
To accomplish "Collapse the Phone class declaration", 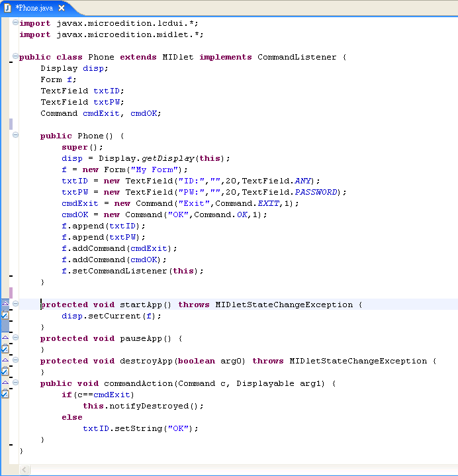I will click(15, 56).
